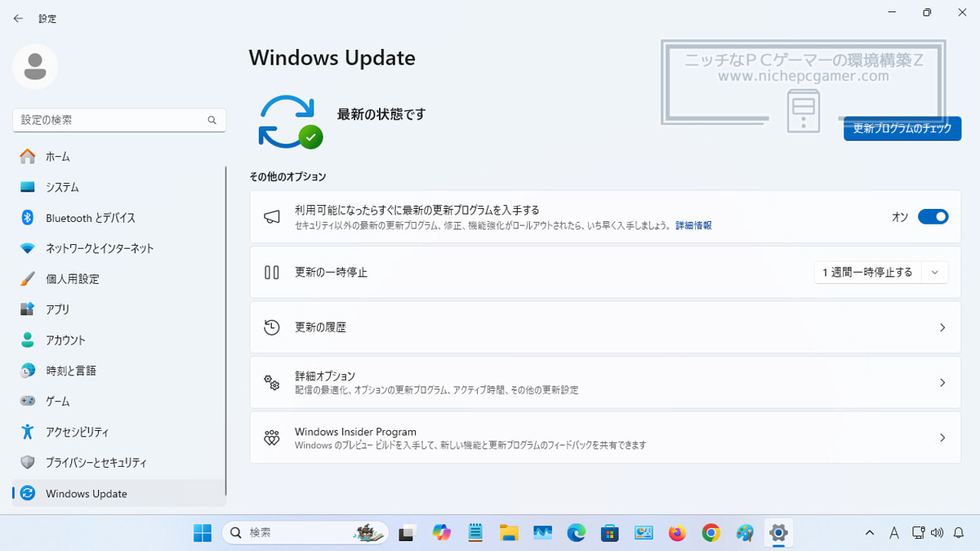Click the magnifier icon in settings search
This screenshot has height=551, width=980.
[x=212, y=120]
